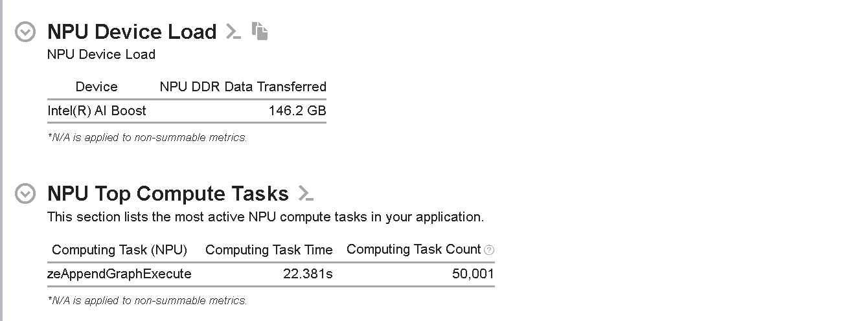
Task: Open help icon next to Computing Task Count
Action: [x=489, y=250]
